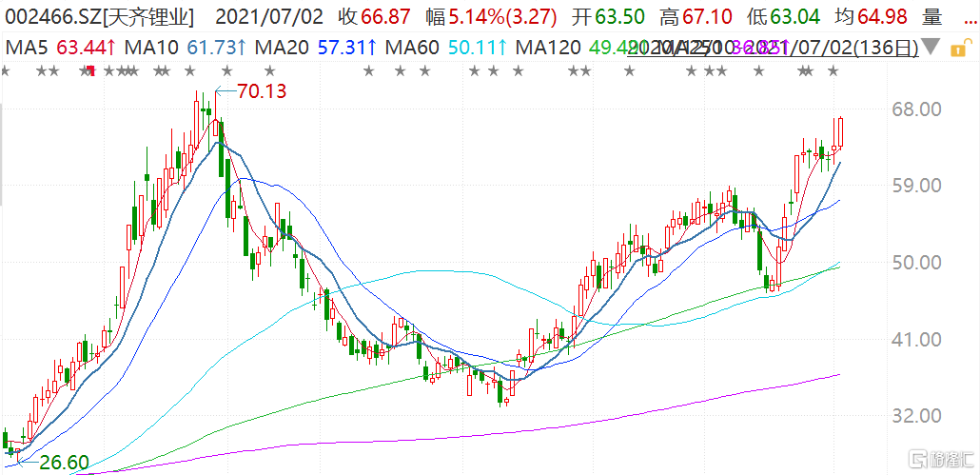The height and width of the screenshot is (475, 980).
Task: Click the 量 volume label
Action: [x=931, y=17]
